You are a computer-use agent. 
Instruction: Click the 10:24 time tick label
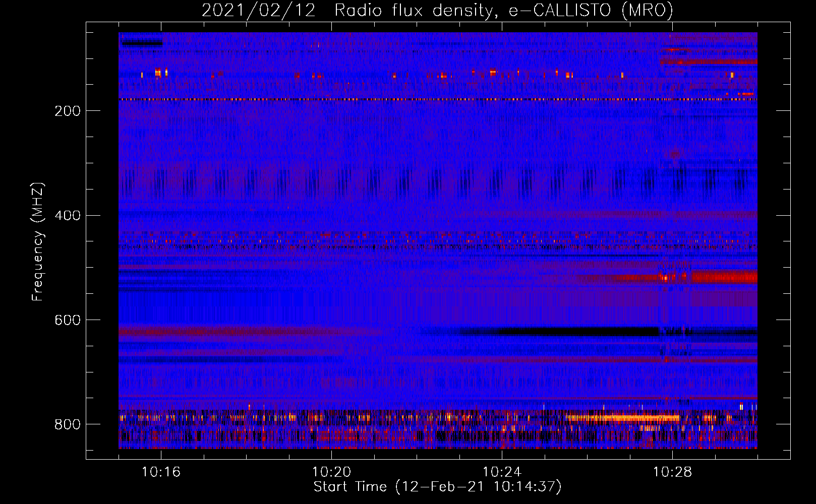(502, 472)
